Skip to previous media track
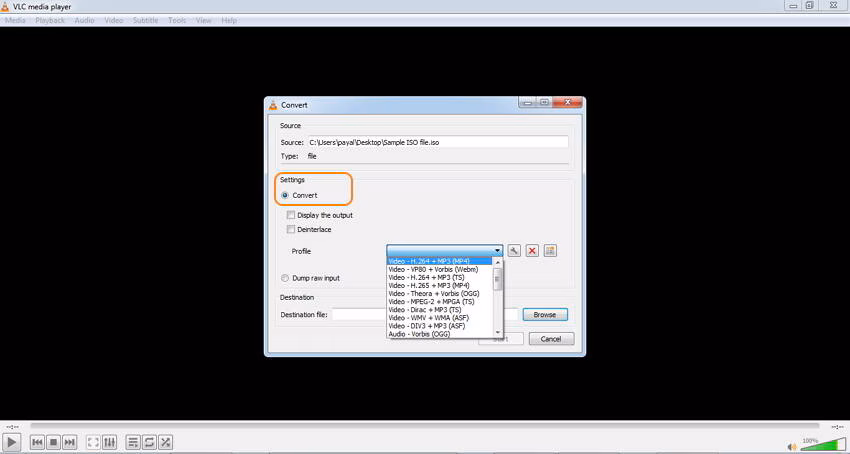850x454 pixels. (x=37, y=442)
